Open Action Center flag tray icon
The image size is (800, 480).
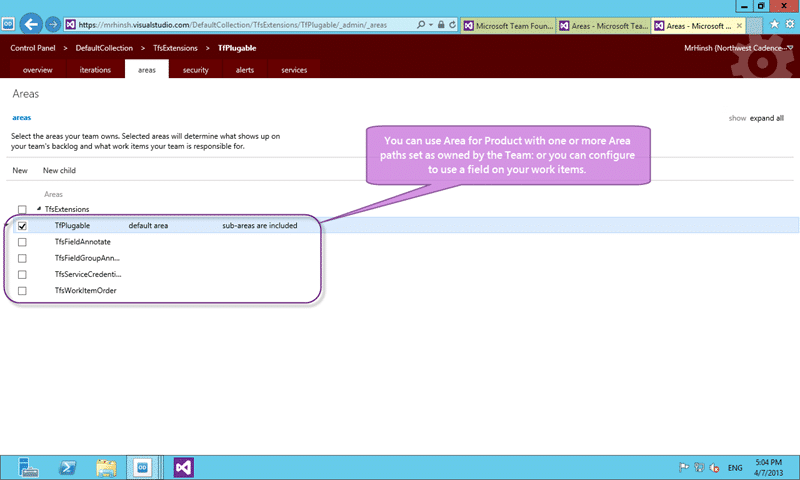point(684,467)
